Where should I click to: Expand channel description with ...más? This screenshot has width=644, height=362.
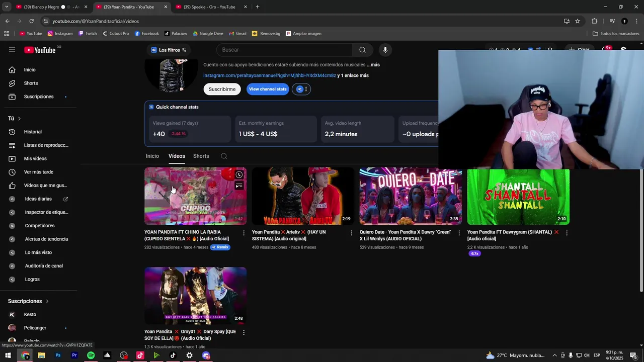pyautogui.click(x=373, y=65)
